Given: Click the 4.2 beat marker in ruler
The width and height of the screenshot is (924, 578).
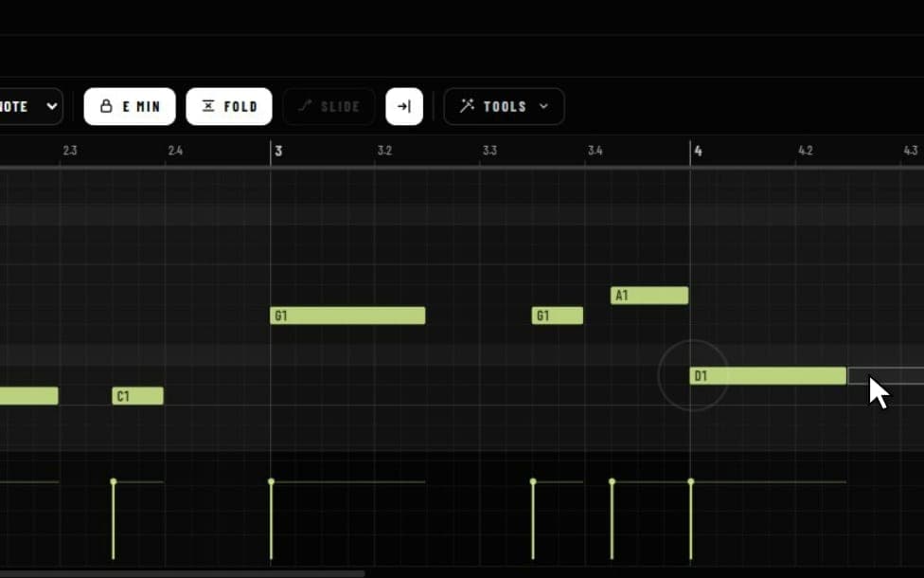Looking at the screenshot, I should [806, 151].
